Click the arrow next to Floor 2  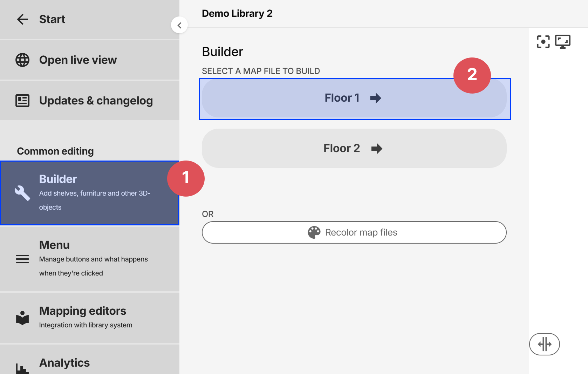[377, 149]
